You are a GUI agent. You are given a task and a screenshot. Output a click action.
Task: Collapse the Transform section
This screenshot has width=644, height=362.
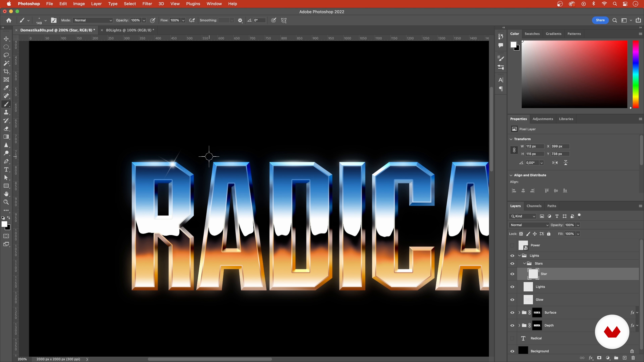(x=511, y=139)
